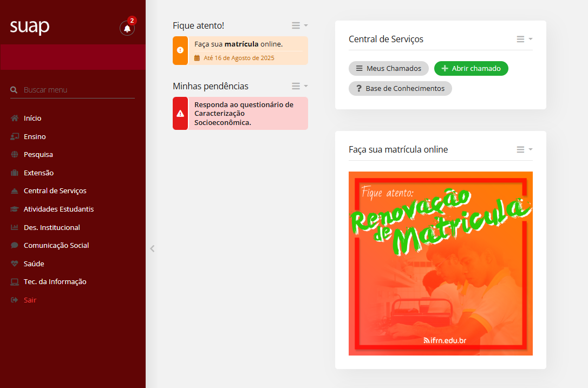Viewport: 588px width, 388px height.
Task: Expand the Central de Serviços box options caret
Action: (x=531, y=39)
